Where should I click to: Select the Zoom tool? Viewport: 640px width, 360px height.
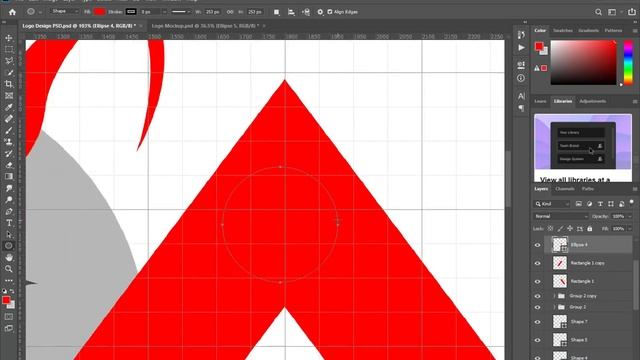[9, 269]
